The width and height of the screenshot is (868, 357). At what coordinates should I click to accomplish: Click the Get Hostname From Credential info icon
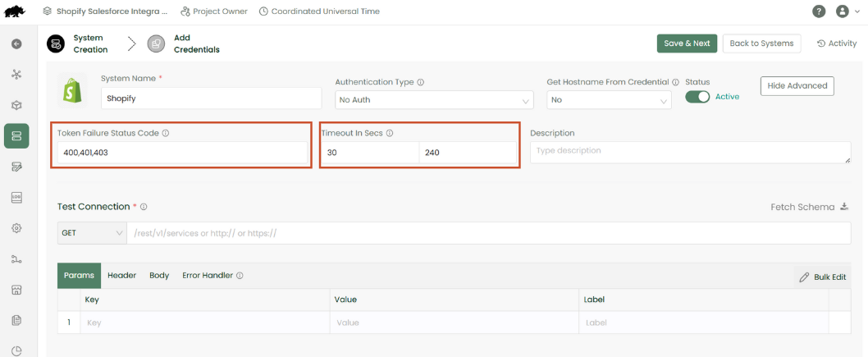675,82
